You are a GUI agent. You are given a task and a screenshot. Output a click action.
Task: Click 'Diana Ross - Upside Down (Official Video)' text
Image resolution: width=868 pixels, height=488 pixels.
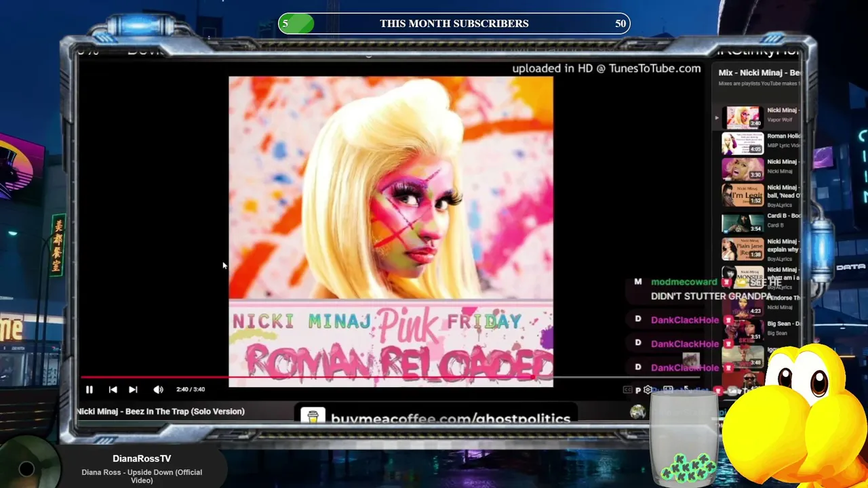coord(142,476)
